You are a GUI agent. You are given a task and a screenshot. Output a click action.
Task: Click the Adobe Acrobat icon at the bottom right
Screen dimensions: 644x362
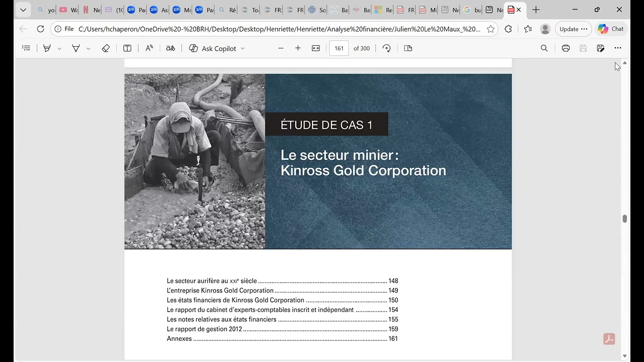pos(609,339)
